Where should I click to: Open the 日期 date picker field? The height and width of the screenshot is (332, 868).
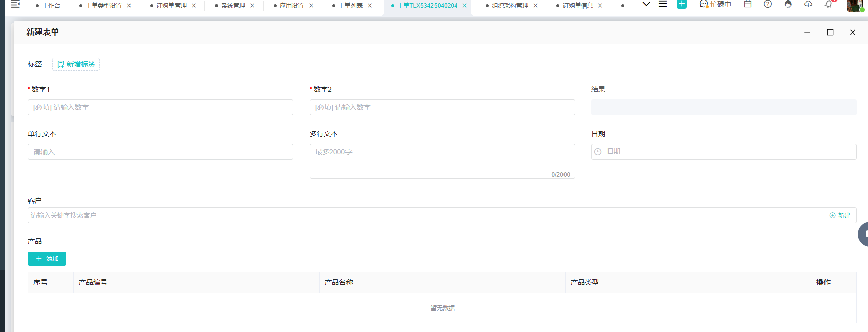[x=724, y=152]
